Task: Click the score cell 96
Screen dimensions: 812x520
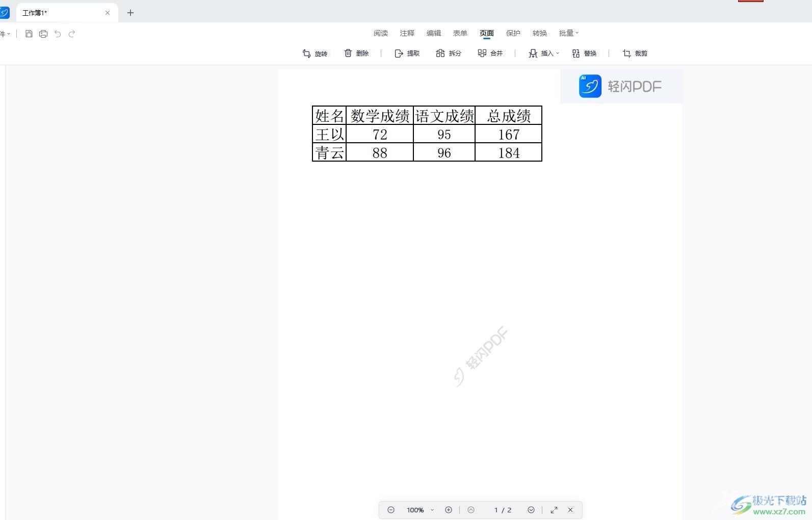Action: pos(444,152)
